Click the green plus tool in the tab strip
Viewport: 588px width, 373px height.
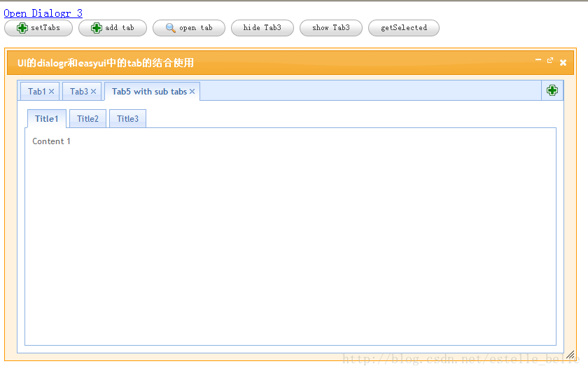click(552, 90)
